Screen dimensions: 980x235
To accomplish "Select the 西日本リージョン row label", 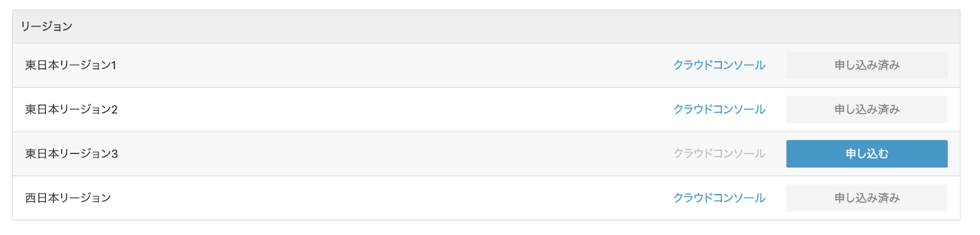I will 68,198.
